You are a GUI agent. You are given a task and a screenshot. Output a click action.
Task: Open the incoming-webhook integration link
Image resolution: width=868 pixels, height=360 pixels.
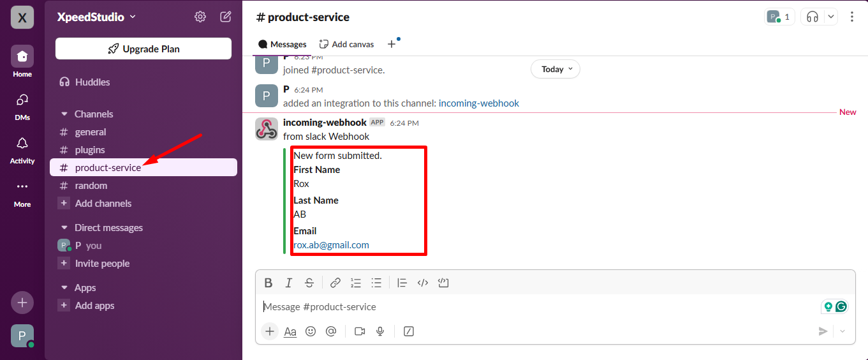(x=479, y=103)
